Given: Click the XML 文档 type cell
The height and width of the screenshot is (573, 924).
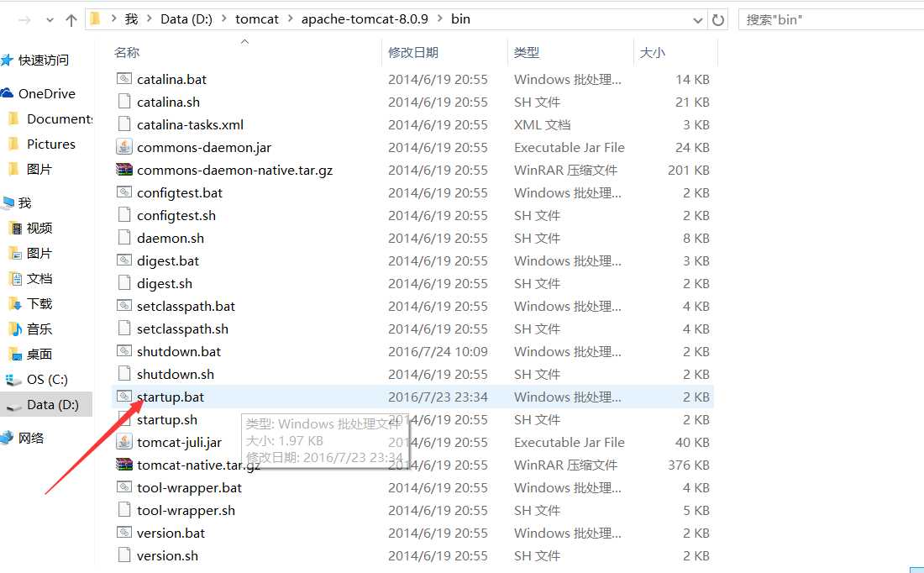Looking at the screenshot, I should (x=542, y=124).
